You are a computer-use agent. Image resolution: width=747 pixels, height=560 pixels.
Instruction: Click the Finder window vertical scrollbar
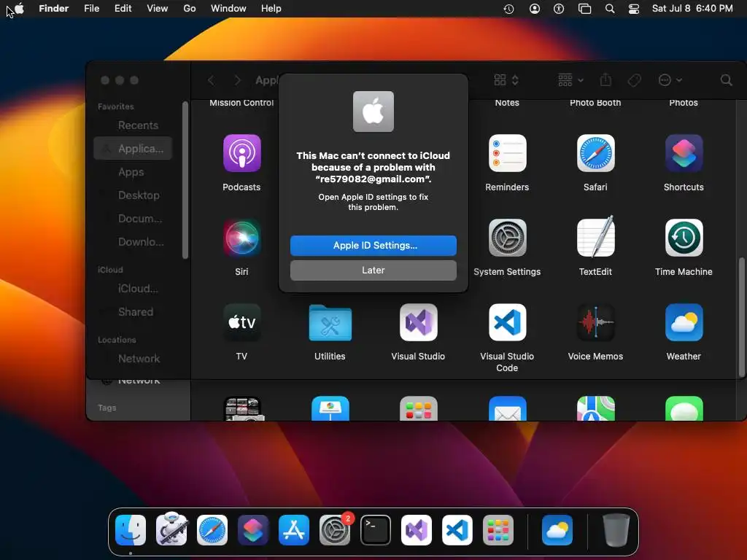[741, 316]
